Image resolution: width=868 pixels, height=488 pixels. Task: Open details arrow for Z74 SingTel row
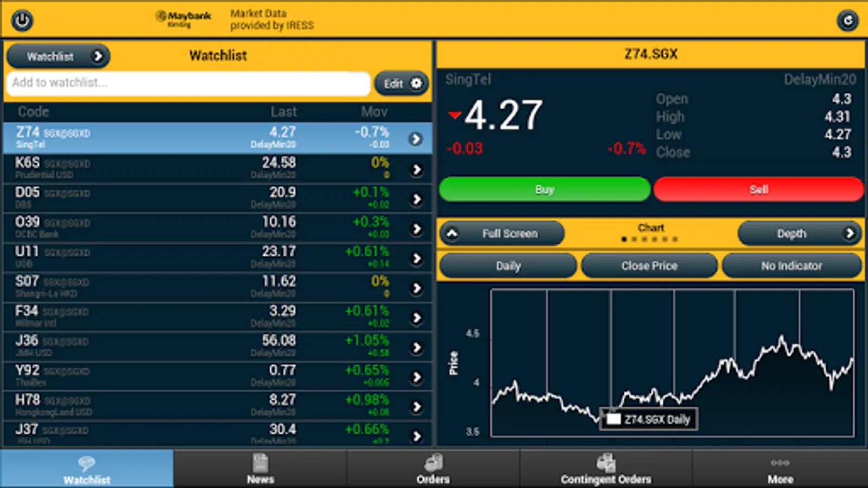click(x=416, y=139)
